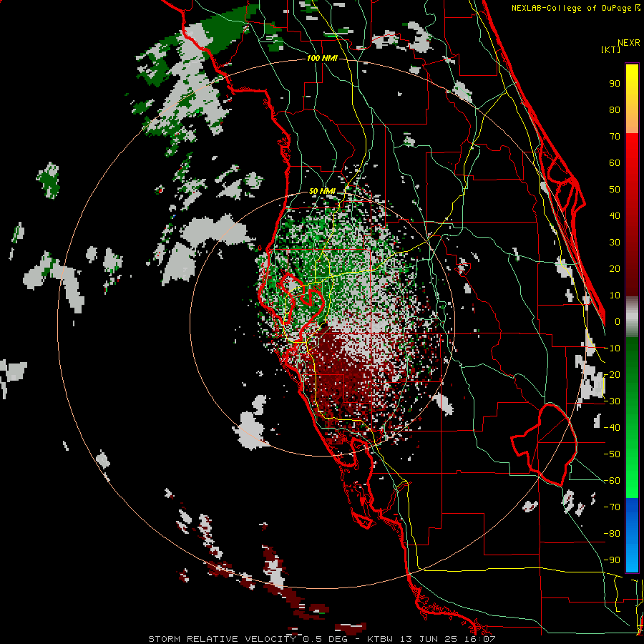The height and width of the screenshot is (644, 644).
Task: Click the -30 value on velocity scale
Action: [612, 401]
